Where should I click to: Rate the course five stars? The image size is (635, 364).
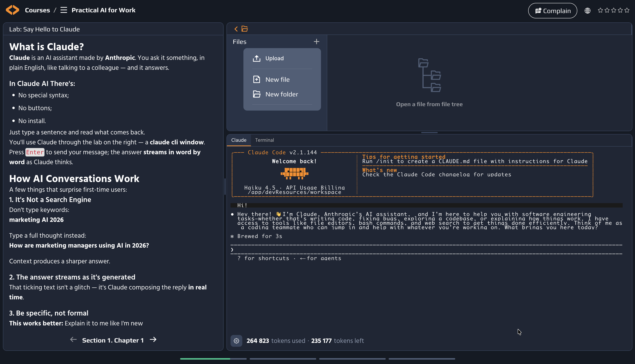[x=627, y=10]
